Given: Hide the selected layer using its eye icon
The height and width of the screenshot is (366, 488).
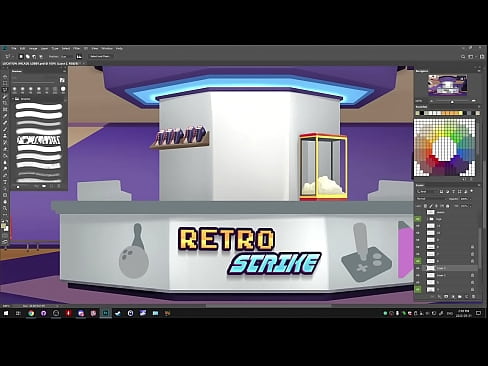Looking at the screenshot, I should (x=418, y=268).
